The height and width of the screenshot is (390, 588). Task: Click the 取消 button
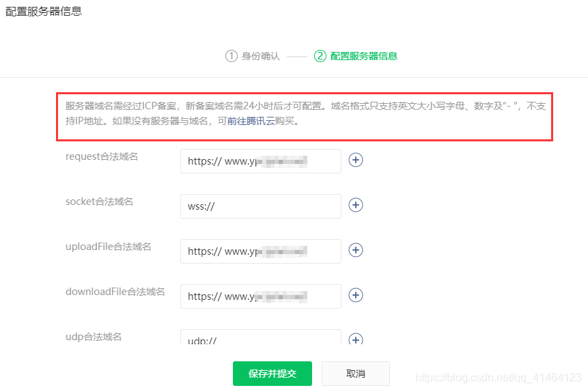(356, 374)
